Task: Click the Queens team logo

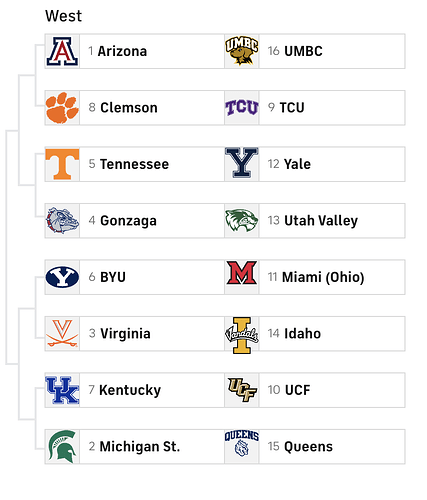Action: (242, 443)
